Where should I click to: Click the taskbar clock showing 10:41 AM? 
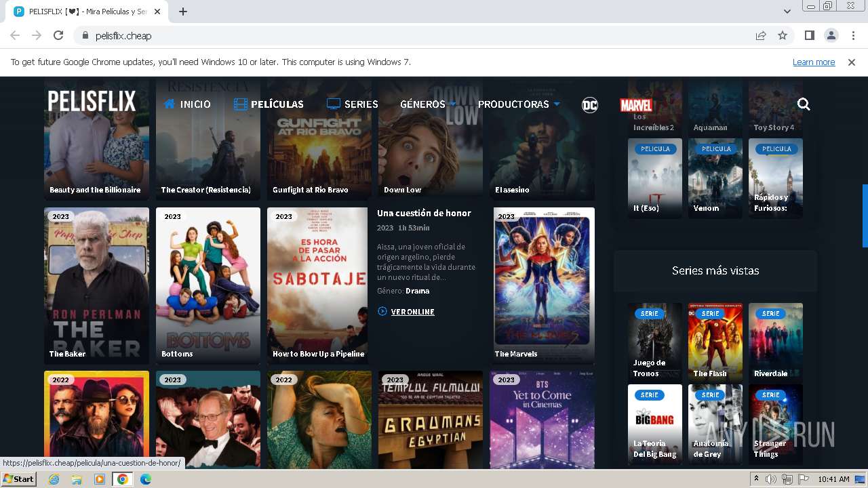click(x=833, y=479)
